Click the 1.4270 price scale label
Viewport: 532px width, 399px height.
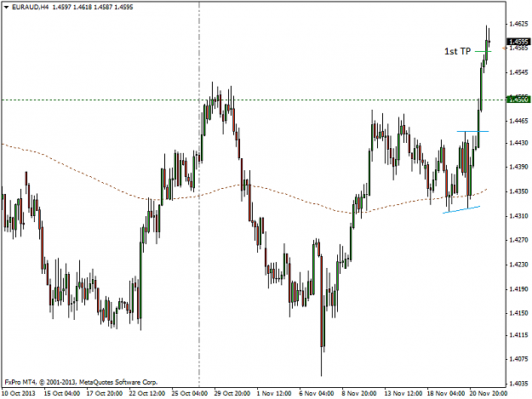(x=518, y=240)
